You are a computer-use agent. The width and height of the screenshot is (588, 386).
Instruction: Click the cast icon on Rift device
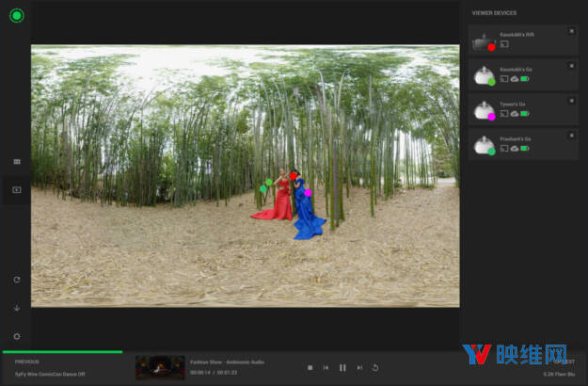(504, 44)
